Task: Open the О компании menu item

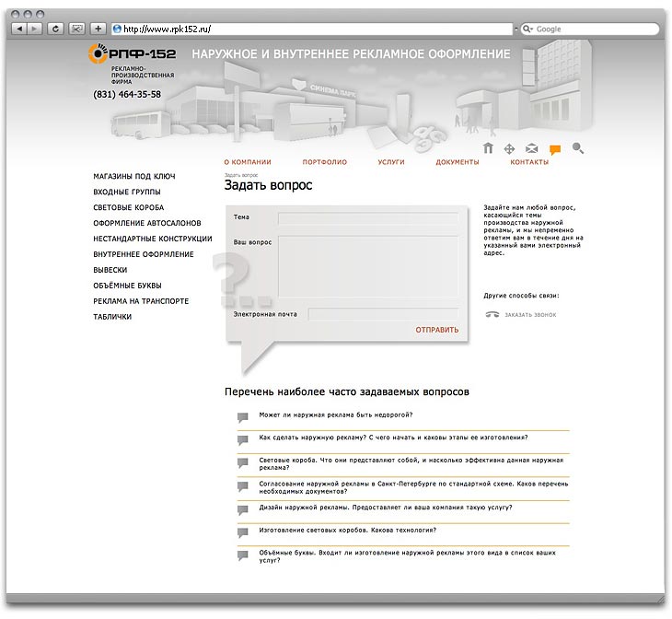Action: click(x=248, y=162)
